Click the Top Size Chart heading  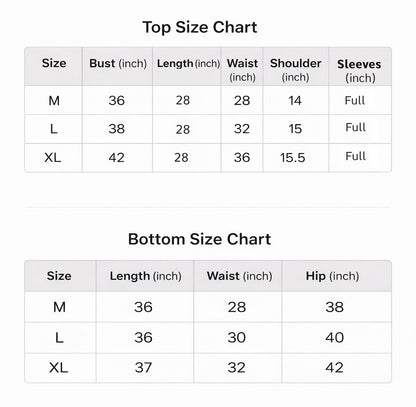coord(200,27)
